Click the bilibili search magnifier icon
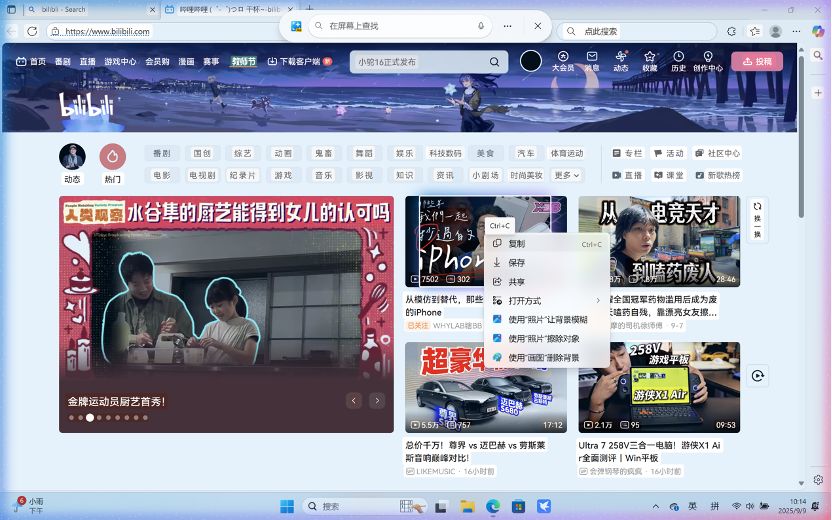The image size is (832, 520). (x=494, y=62)
